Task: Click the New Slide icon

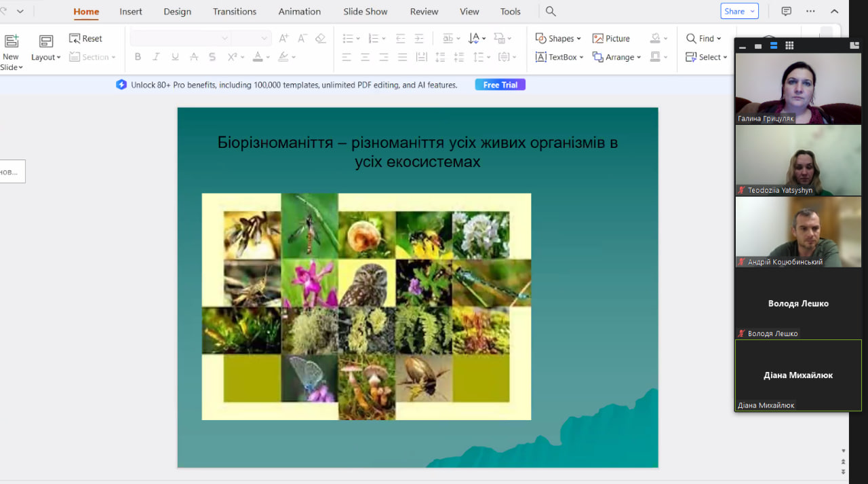Action: (11, 41)
